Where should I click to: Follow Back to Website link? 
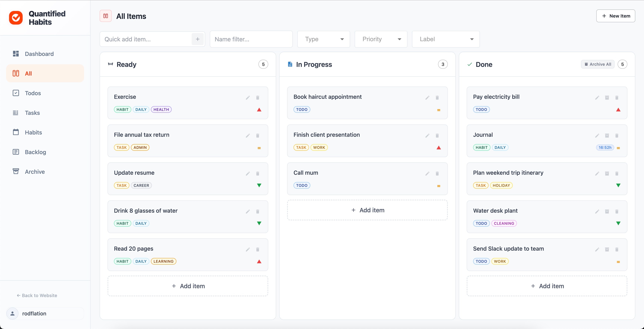pyautogui.click(x=37, y=295)
